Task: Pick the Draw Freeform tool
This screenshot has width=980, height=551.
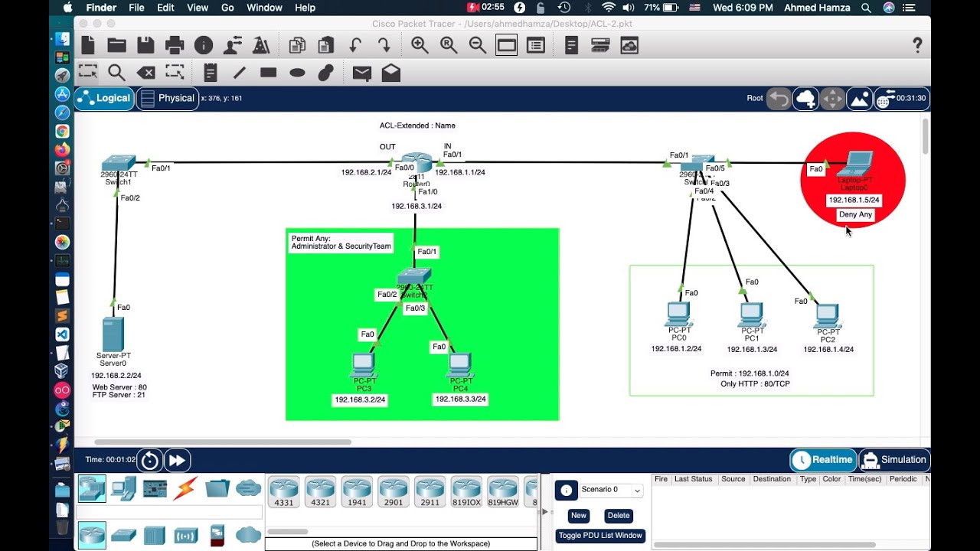Action: click(326, 73)
